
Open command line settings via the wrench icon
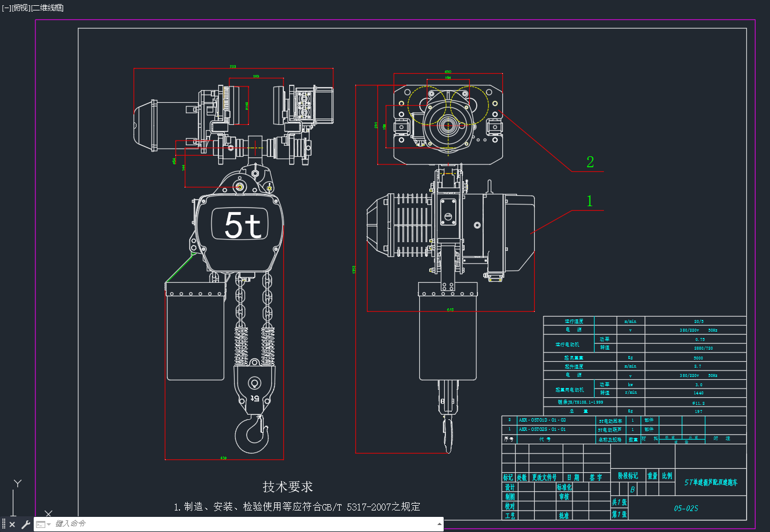(x=26, y=524)
